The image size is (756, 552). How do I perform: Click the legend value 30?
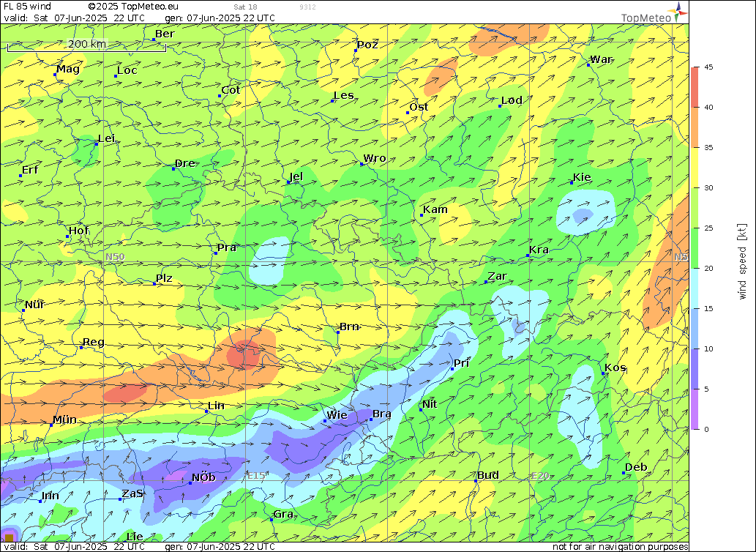click(x=708, y=188)
